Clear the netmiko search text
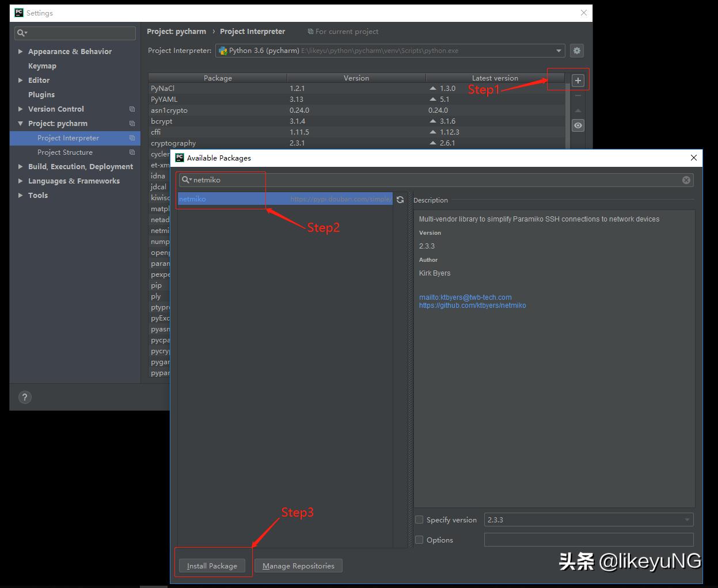The image size is (718, 588). [686, 180]
